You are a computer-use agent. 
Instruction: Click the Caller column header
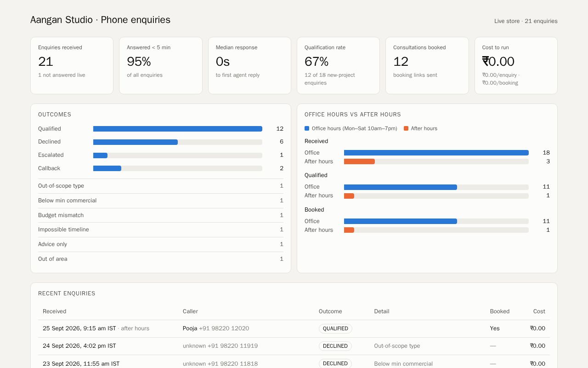click(x=190, y=311)
